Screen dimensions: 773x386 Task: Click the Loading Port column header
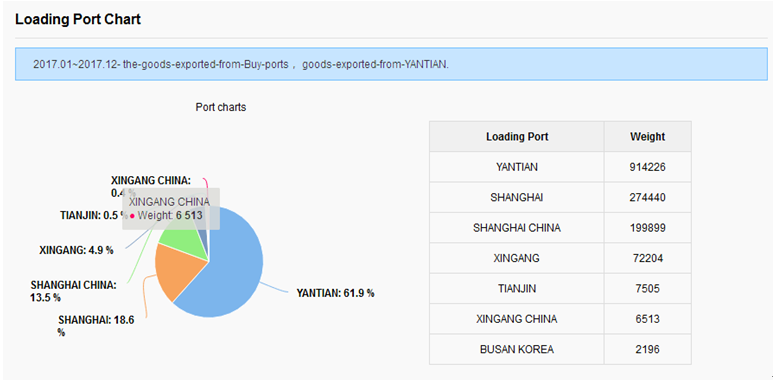(517, 137)
